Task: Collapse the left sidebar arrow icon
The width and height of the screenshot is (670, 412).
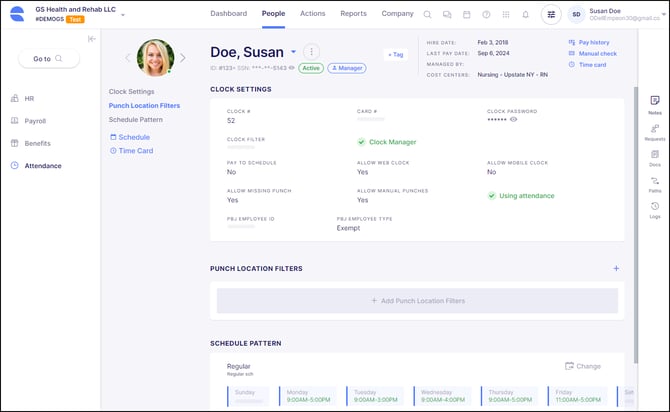Action: click(x=91, y=39)
